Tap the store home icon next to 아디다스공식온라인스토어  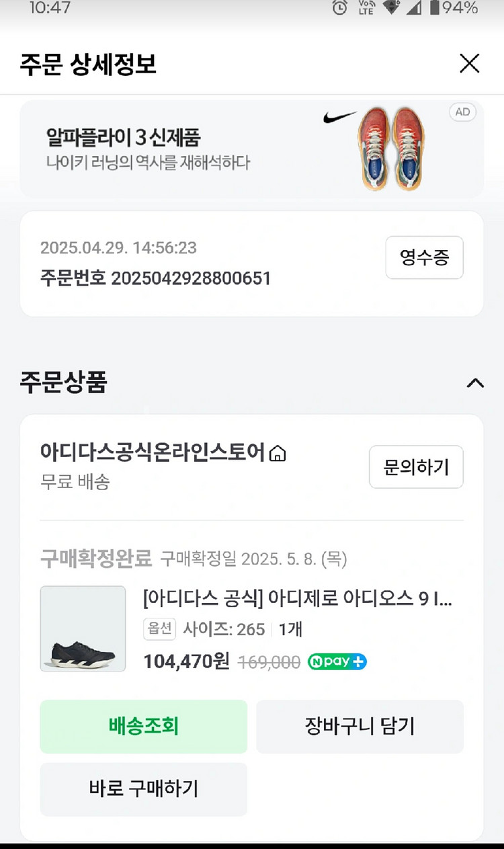[x=278, y=454]
